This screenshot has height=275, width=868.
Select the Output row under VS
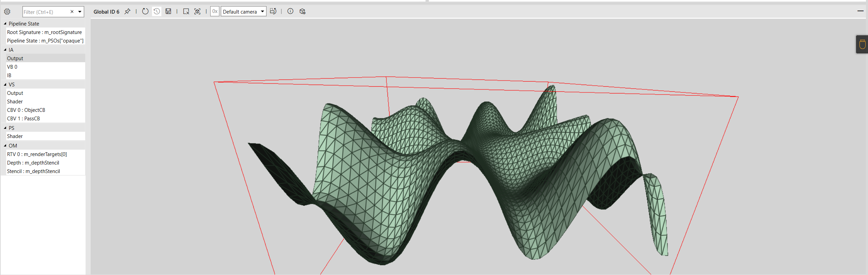pyautogui.click(x=45, y=93)
